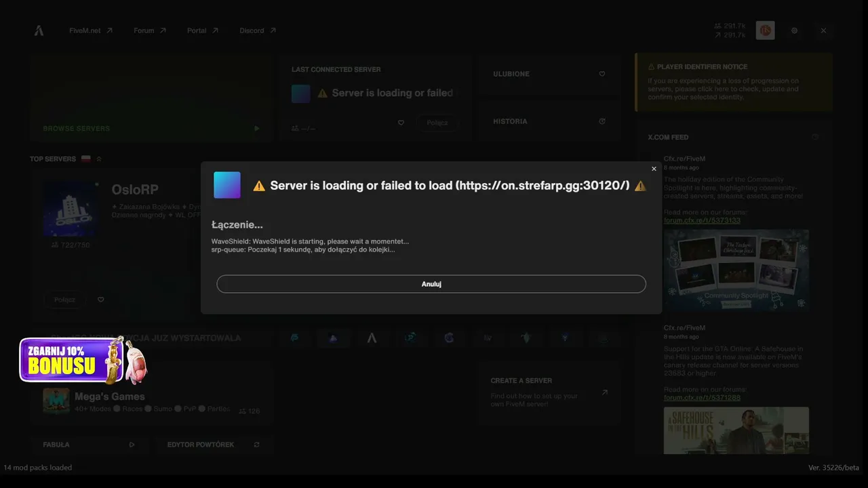The height and width of the screenshot is (488, 868).
Task: Select the OsloRP server title
Action: point(135,190)
